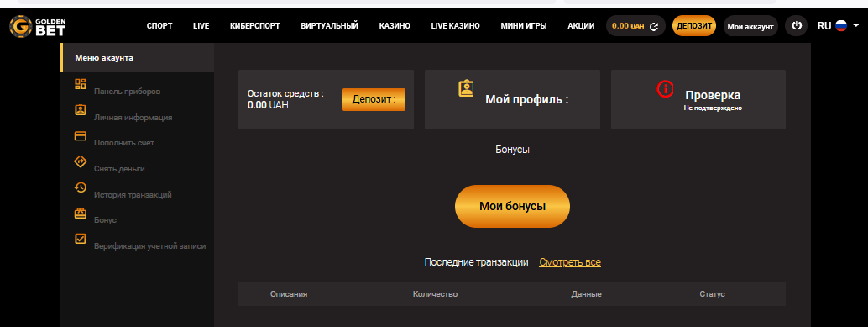Open Мои аккаунт button

click(x=750, y=26)
